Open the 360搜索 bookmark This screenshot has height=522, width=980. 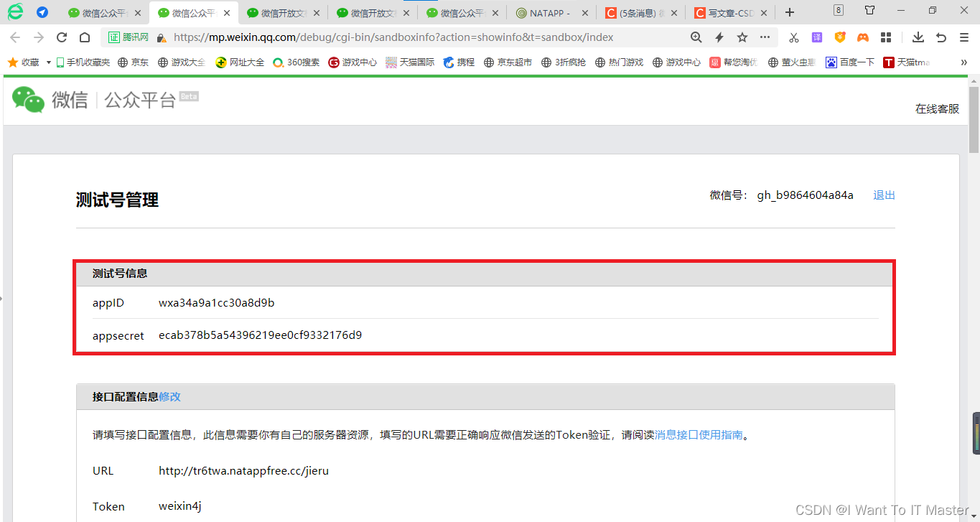pos(297,62)
